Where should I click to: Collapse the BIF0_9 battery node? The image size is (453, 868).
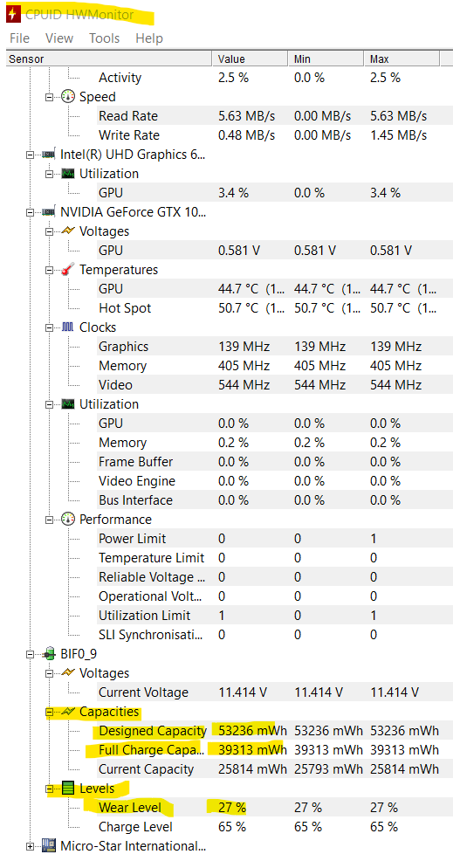click(30, 654)
